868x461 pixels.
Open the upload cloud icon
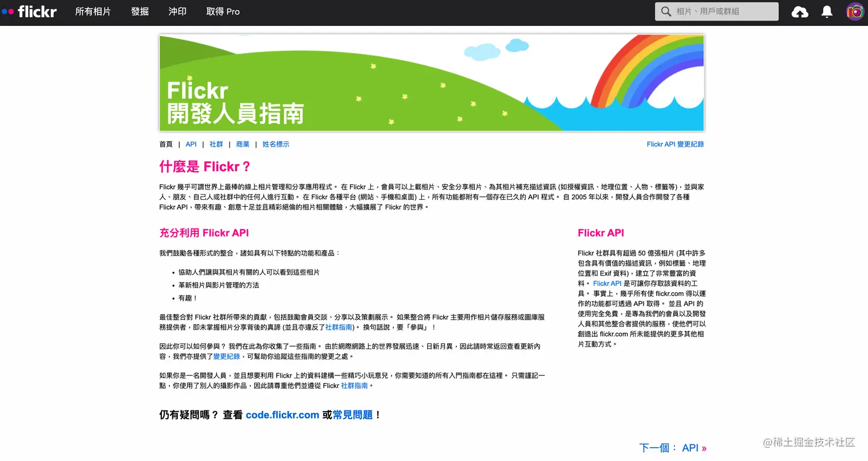800,11
